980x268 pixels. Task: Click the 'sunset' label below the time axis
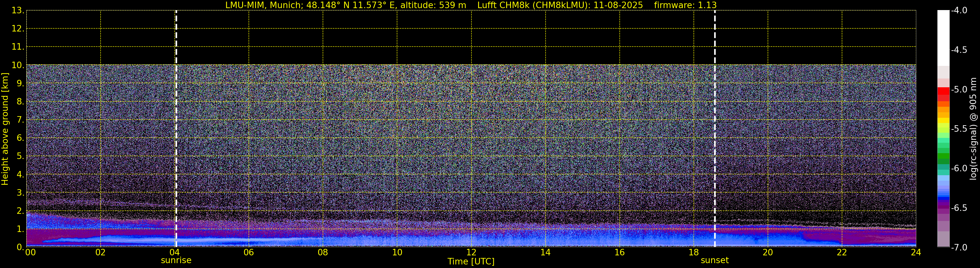tap(715, 261)
